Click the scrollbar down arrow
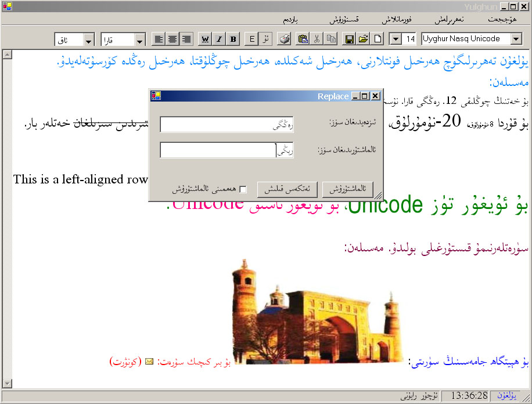 (7, 383)
